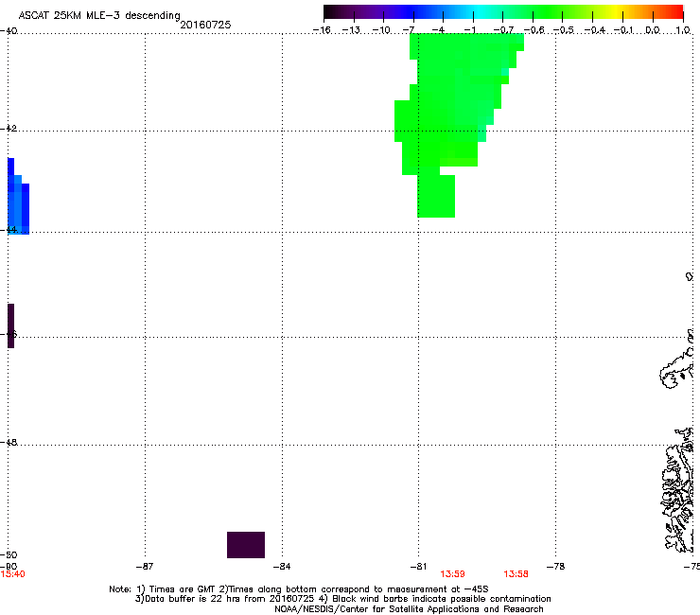Click the colorbar label '0.0'
The image size is (700, 615).
point(653,30)
